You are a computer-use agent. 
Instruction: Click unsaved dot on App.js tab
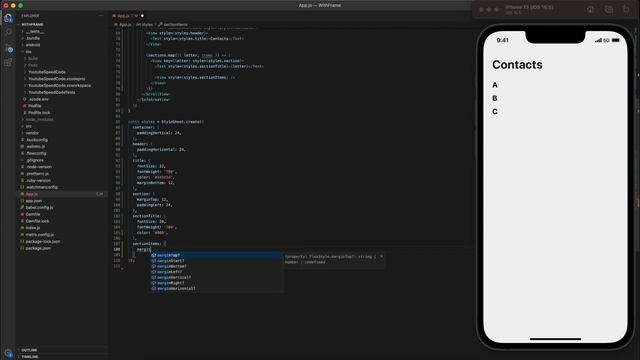click(x=142, y=16)
